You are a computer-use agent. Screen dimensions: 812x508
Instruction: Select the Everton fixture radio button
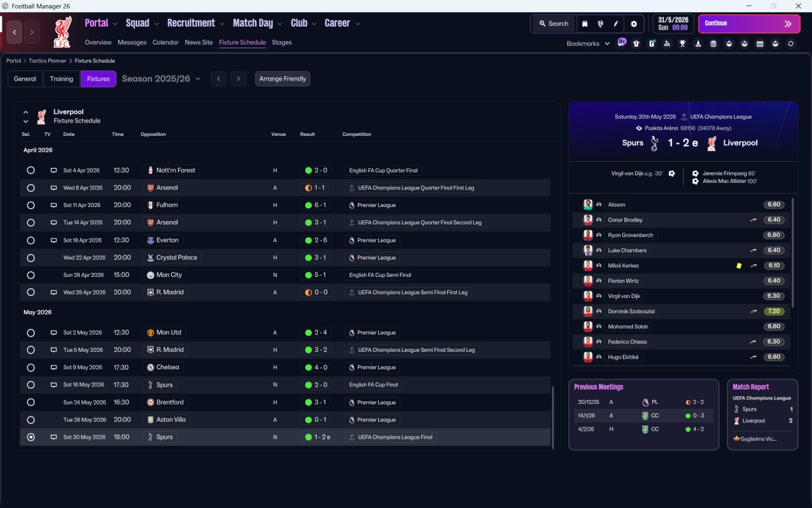(30, 240)
